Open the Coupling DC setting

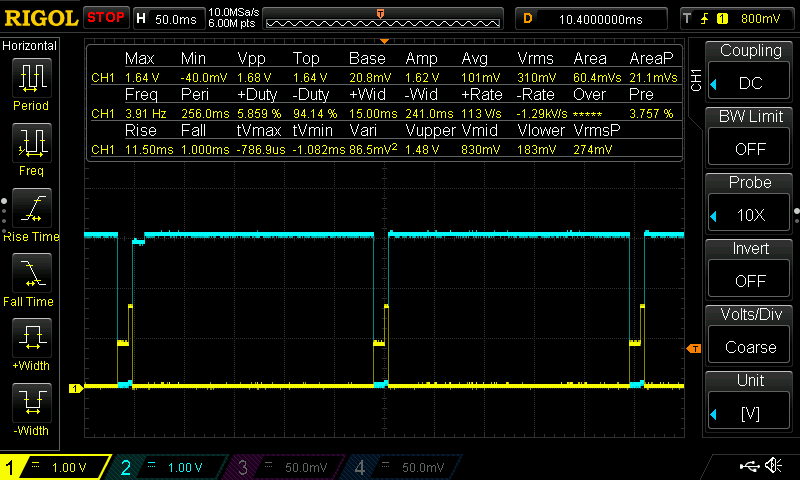point(750,83)
